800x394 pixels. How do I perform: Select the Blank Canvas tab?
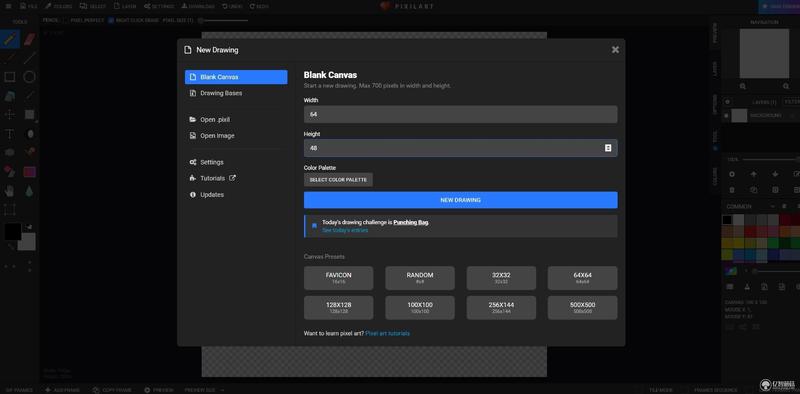coord(236,77)
